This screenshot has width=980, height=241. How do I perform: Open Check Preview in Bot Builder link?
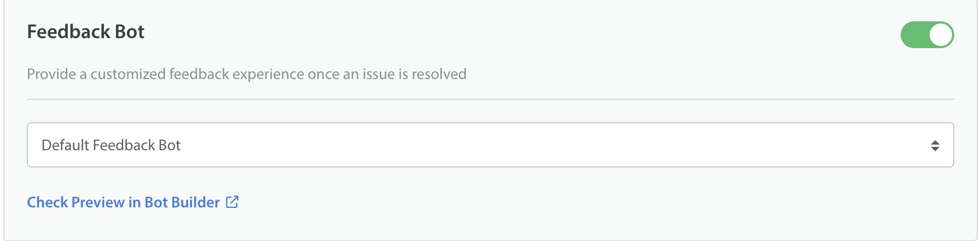[133, 202]
